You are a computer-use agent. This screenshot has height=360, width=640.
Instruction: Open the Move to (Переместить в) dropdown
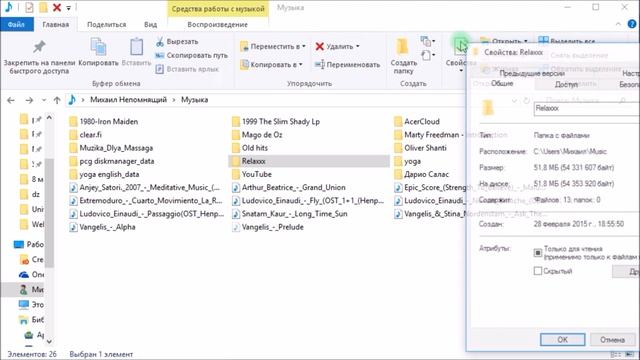(273, 47)
